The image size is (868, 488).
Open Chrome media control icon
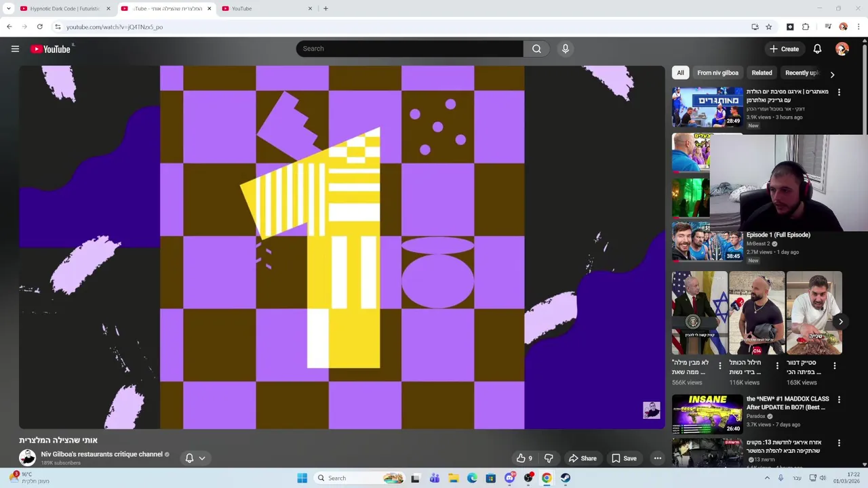pos(828,27)
